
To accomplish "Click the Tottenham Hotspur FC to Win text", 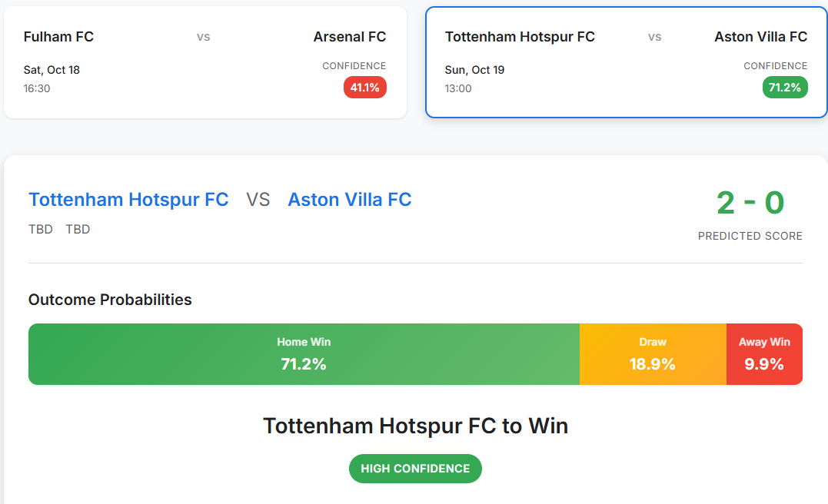I will (415, 425).
